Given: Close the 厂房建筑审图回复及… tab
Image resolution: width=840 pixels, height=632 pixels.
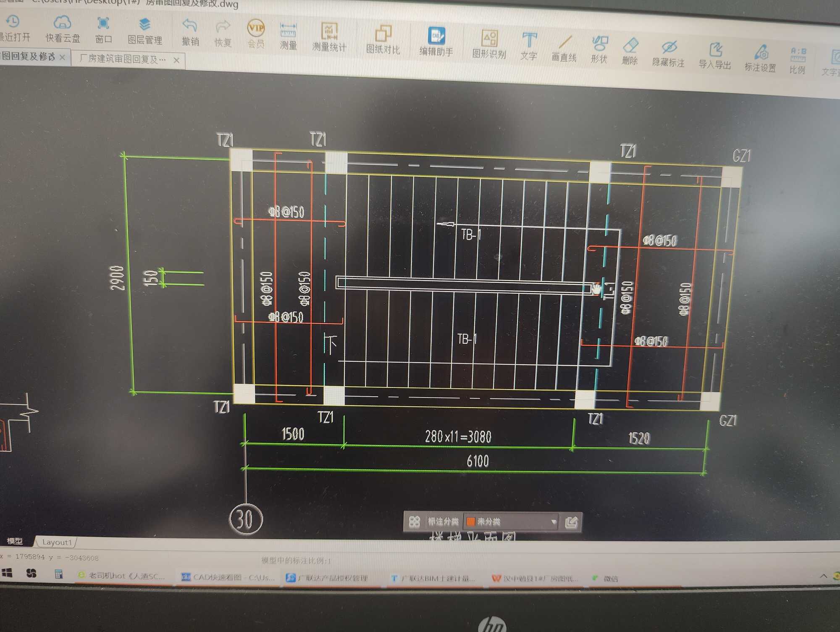Looking at the screenshot, I should click(177, 60).
